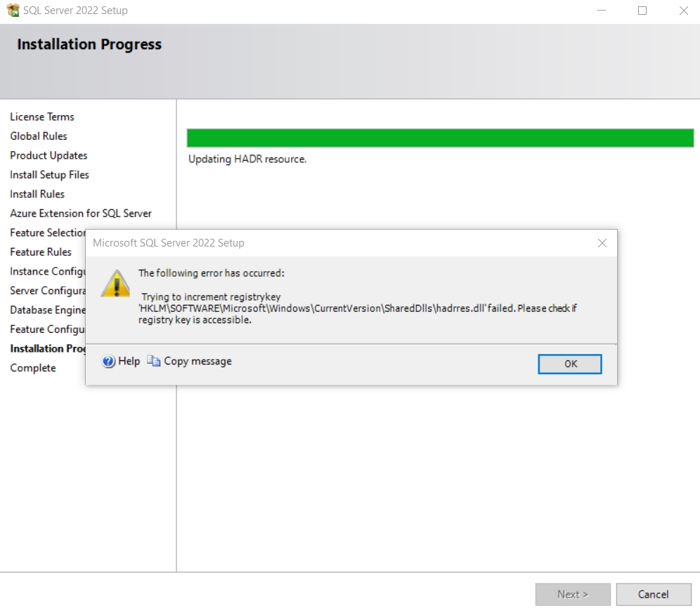Close the SQL Server 2022 Setup window
This screenshot has height=611, width=700.
pyautogui.click(x=683, y=11)
